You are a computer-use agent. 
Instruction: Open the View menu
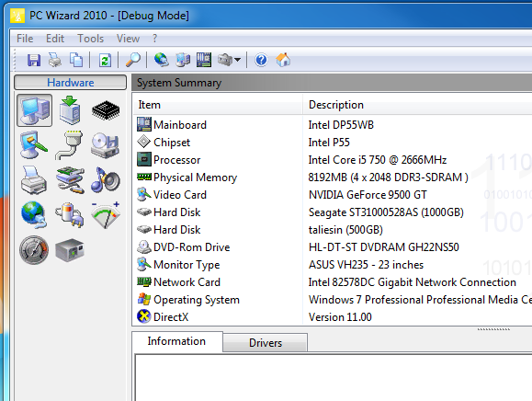[x=128, y=39]
